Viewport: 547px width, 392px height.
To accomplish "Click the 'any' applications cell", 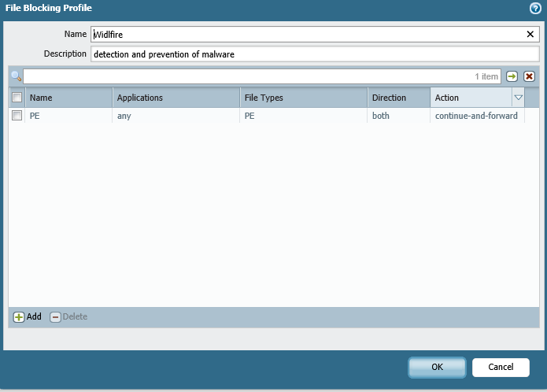I will [176, 116].
